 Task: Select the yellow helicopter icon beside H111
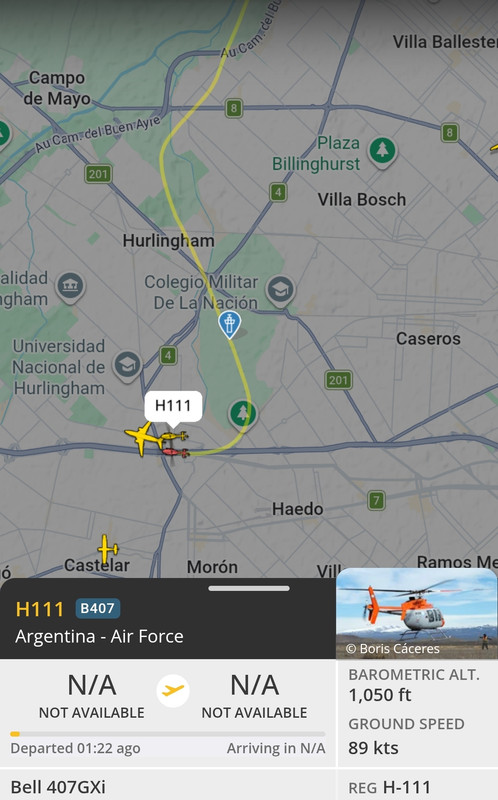click(175, 436)
